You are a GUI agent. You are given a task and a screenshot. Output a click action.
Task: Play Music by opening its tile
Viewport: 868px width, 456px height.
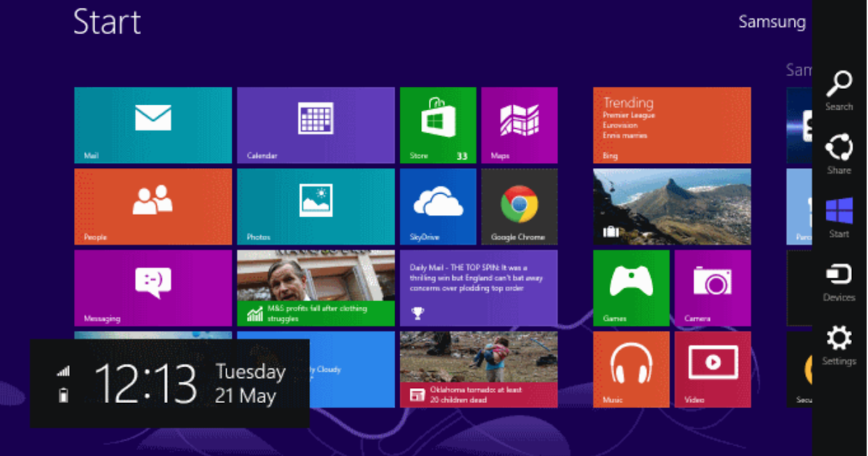pyautogui.click(x=631, y=369)
